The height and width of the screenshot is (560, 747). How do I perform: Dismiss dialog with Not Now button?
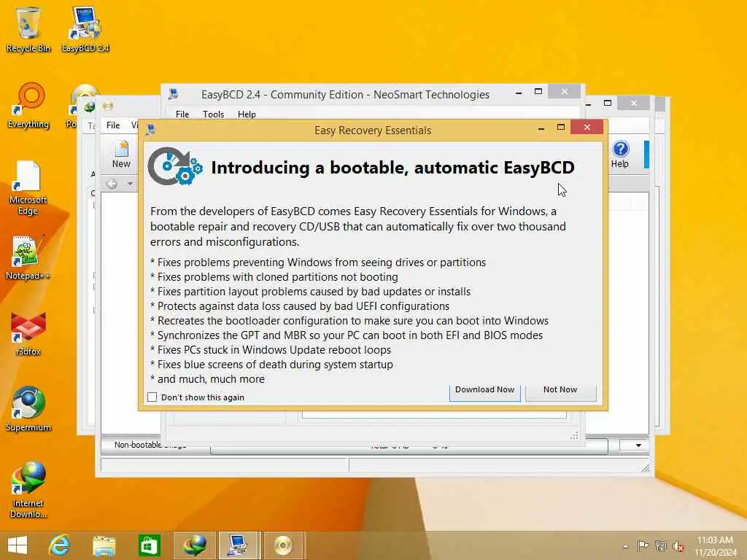(x=560, y=392)
